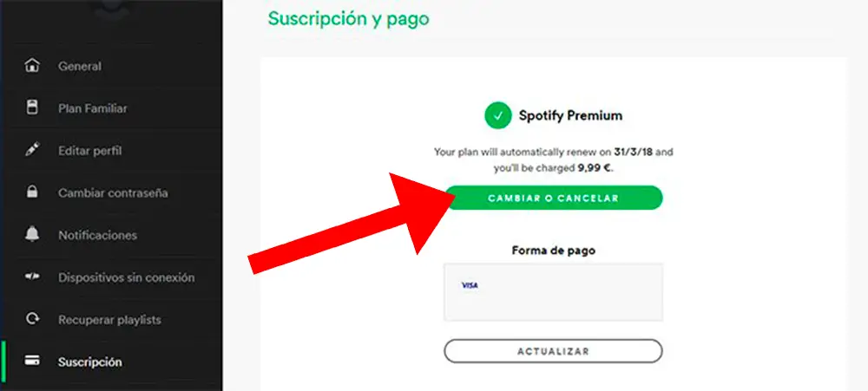Click the Dispositivos sin conexión icon

point(33,277)
